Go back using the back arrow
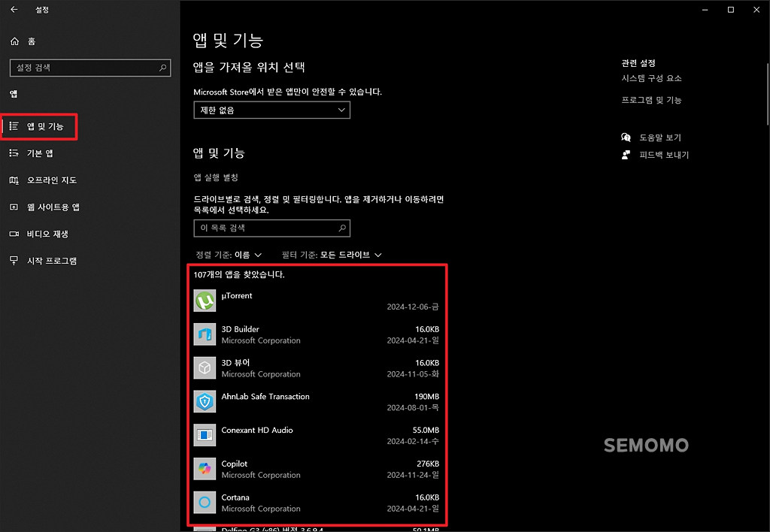This screenshot has width=770, height=532. coord(14,9)
